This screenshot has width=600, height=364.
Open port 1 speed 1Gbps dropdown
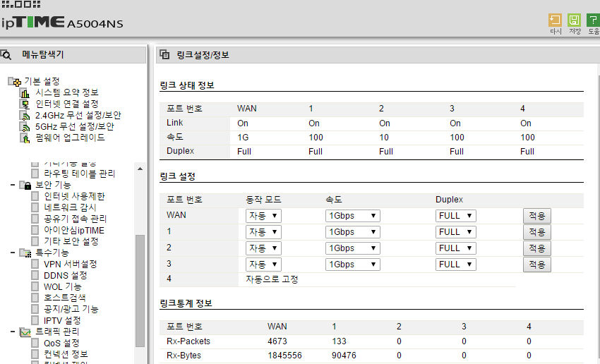(x=353, y=232)
